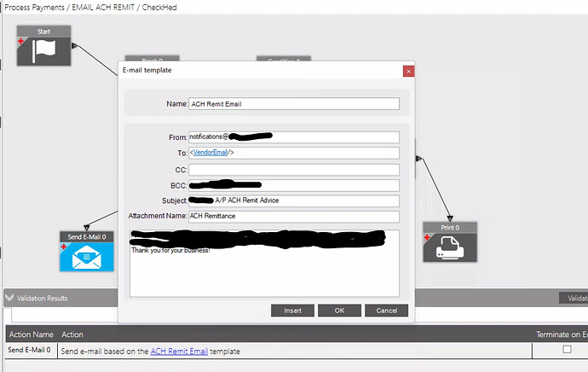Confirm the template with OK
Image resolution: width=588 pixels, height=372 pixels.
pyautogui.click(x=339, y=311)
